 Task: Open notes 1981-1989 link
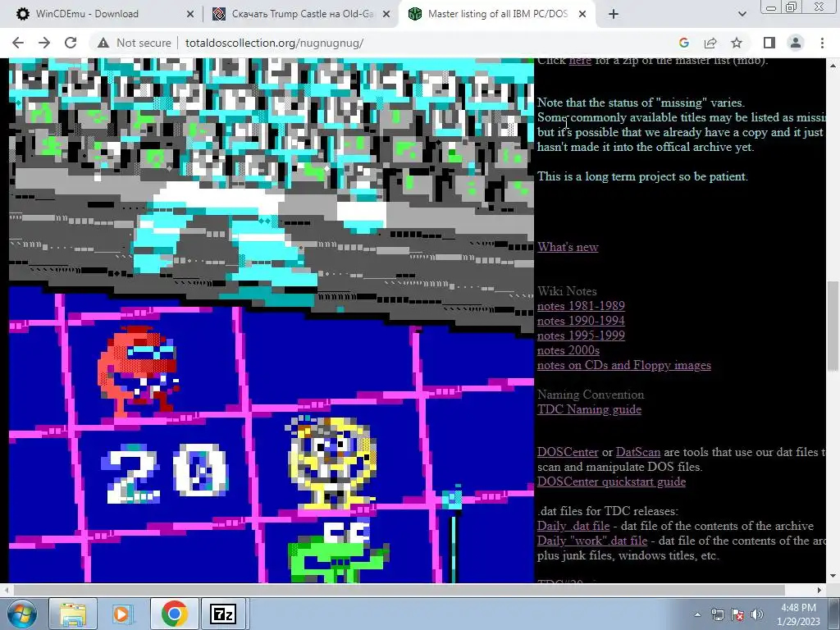tap(581, 306)
